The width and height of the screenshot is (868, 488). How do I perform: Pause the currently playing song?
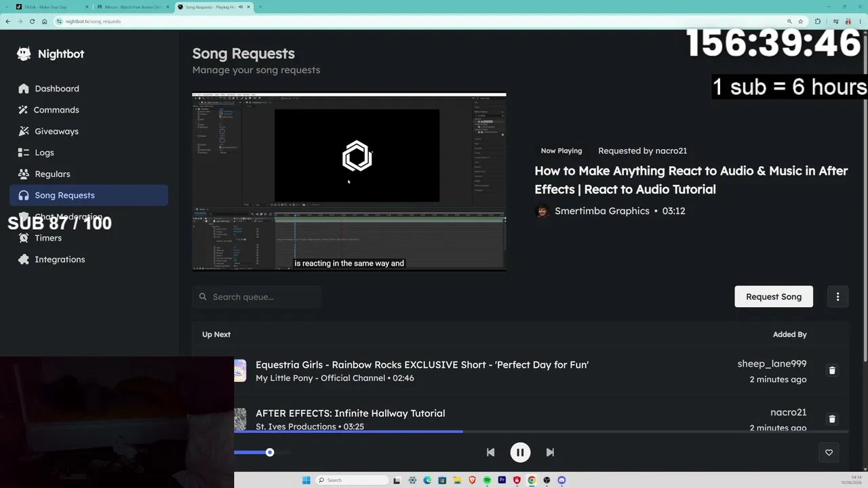point(520,452)
